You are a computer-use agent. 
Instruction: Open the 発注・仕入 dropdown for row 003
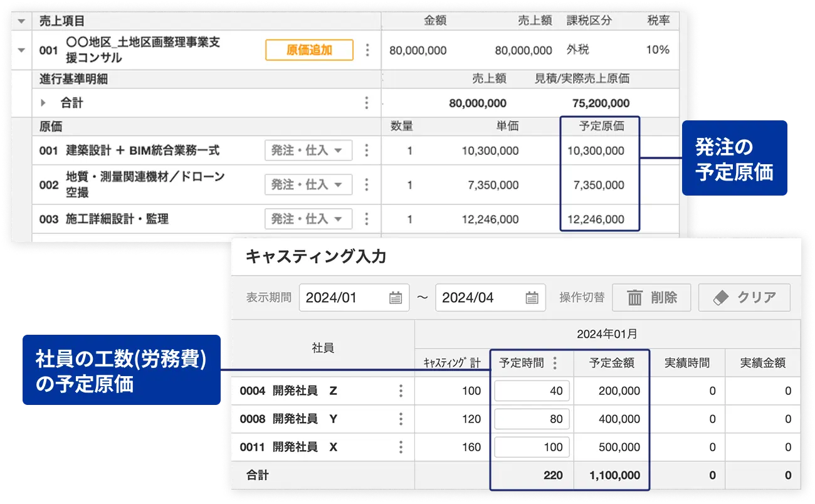point(308,219)
